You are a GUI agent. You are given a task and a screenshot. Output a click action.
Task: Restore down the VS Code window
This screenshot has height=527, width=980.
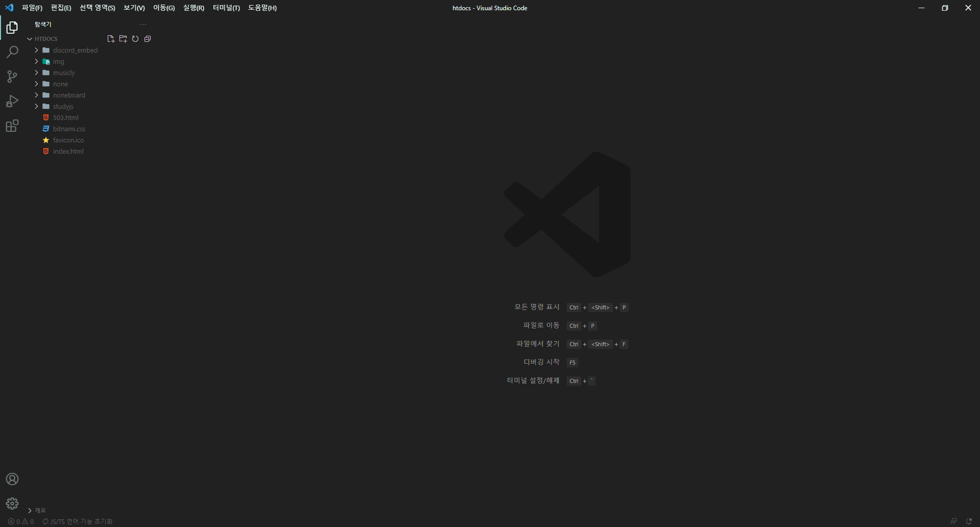tap(945, 8)
